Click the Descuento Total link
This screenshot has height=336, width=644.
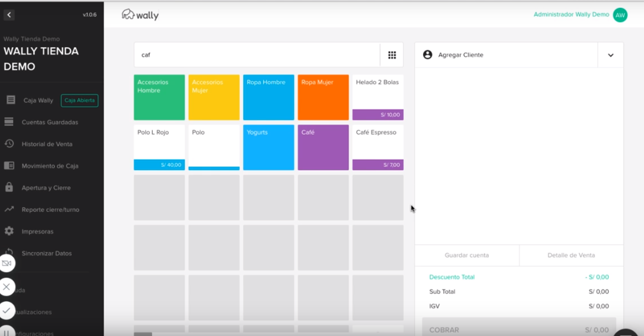[452, 277]
